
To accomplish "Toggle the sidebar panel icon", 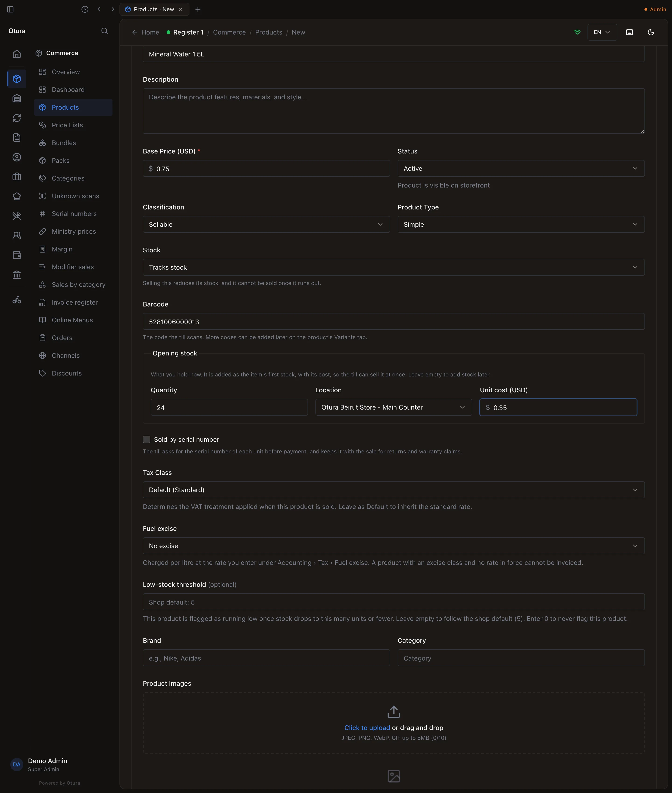I will coord(10,9).
